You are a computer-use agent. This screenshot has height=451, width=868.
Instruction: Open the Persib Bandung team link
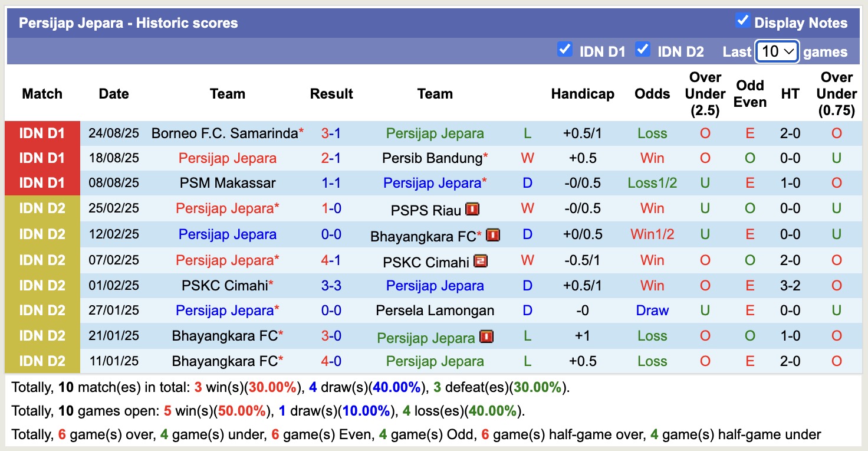[x=432, y=158]
